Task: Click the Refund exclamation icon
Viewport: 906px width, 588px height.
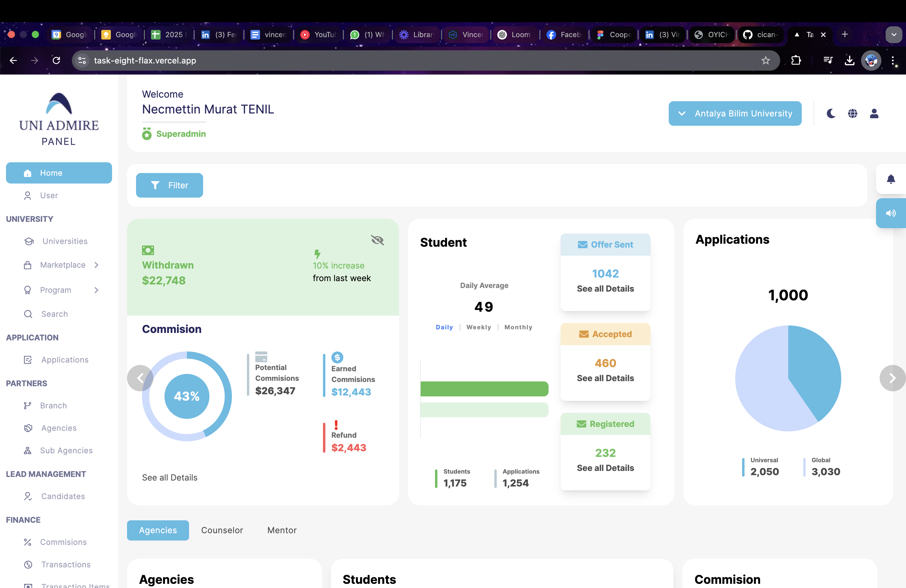Action: (336, 425)
